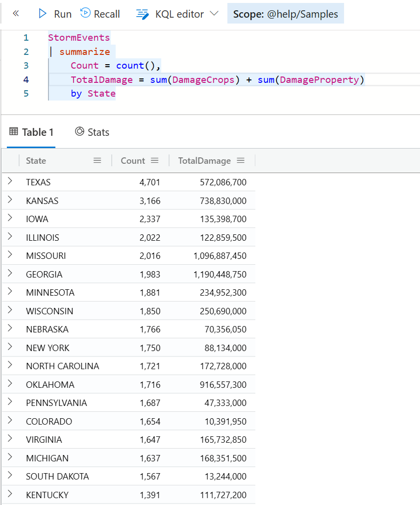Select the PENNSYLVANIA state cell
The height and width of the screenshot is (505, 420).
(x=56, y=403)
